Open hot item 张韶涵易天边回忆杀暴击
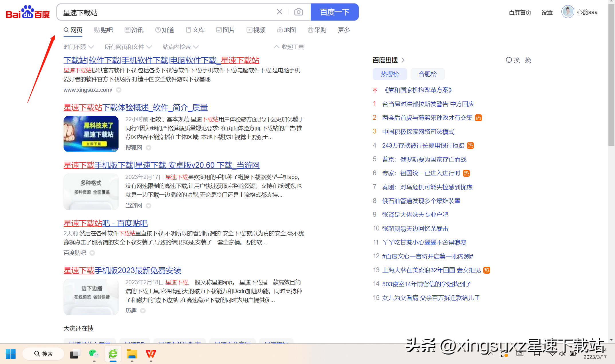615x364 pixels. pos(415,229)
